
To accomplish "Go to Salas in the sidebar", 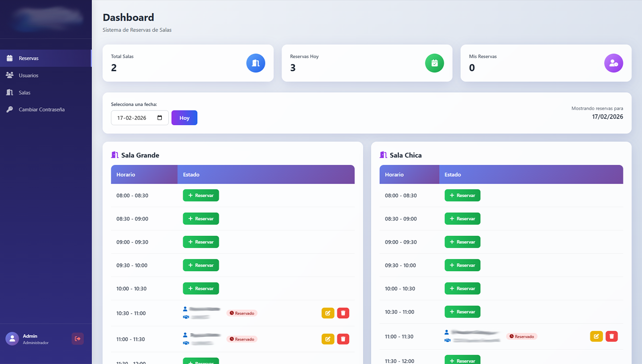I will tap(25, 93).
